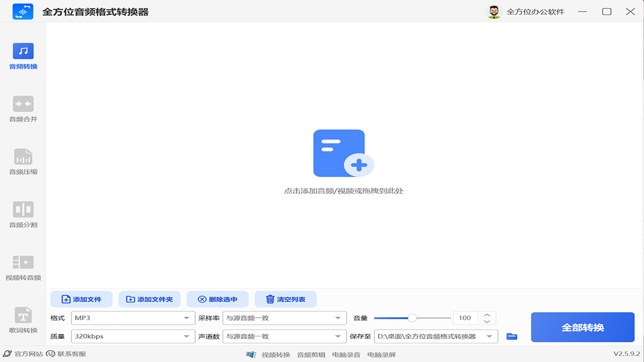Screen dimensions: 644x362
Task: Expand the 采样率 sample rate dropdown
Action: point(284,318)
